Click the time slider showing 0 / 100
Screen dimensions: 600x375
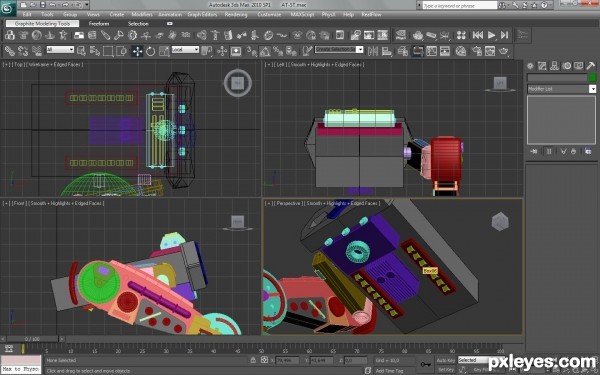[33, 339]
